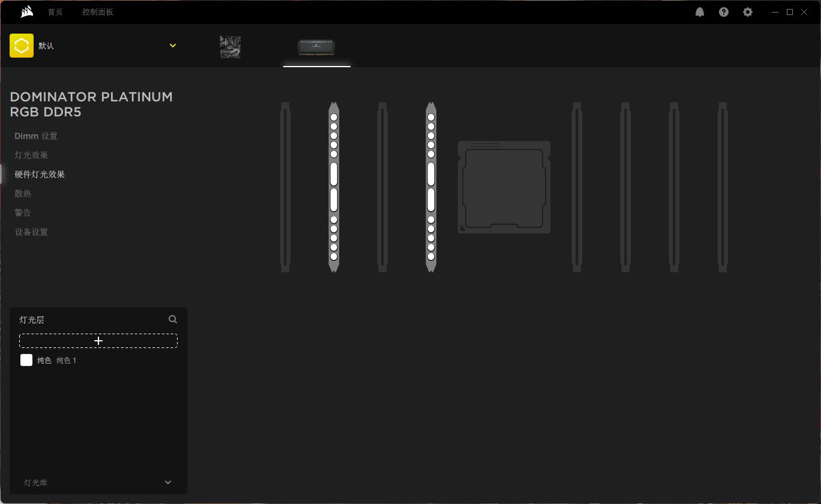
Task: Select 硬件灯光效果 hardware lighting section
Action: pos(40,175)
